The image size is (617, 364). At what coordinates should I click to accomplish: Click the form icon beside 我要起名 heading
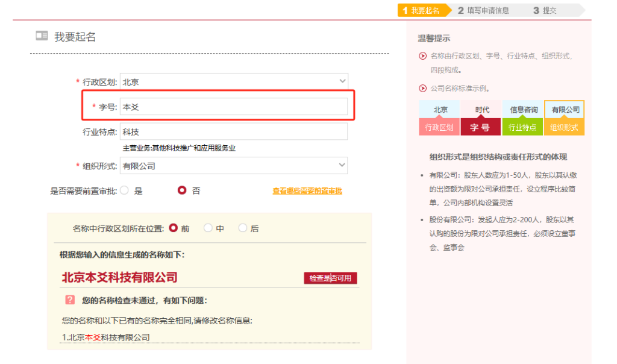[42, 36]
